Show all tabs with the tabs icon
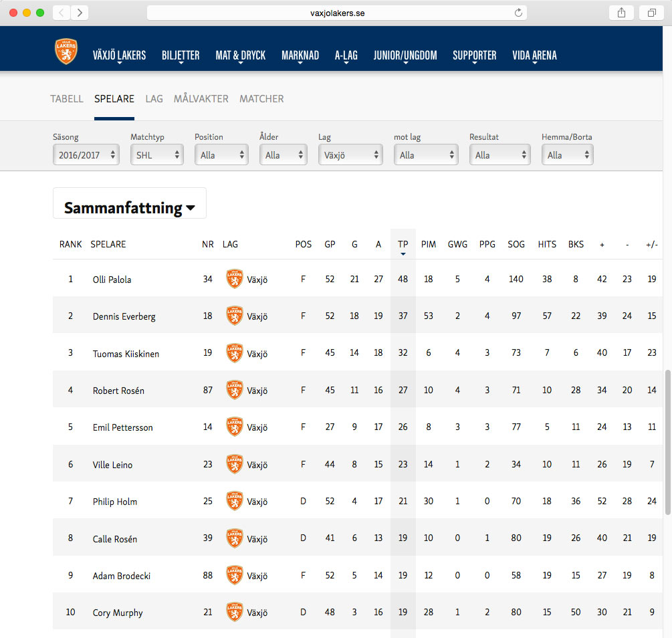Image resolution: width=672 pixels, height=638 pixels. (x=651, y=13)
